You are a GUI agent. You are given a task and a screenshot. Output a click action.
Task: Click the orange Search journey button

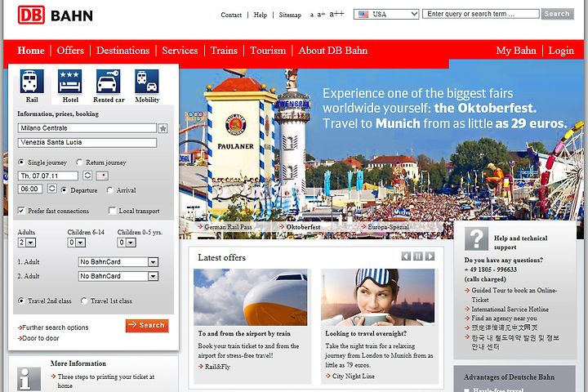tap(147, 325)
